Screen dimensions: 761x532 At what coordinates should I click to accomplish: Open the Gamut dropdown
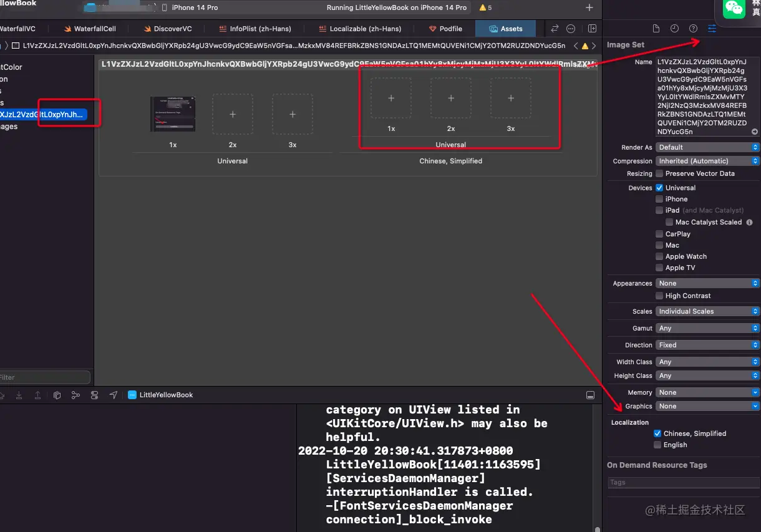coord(707,328)
